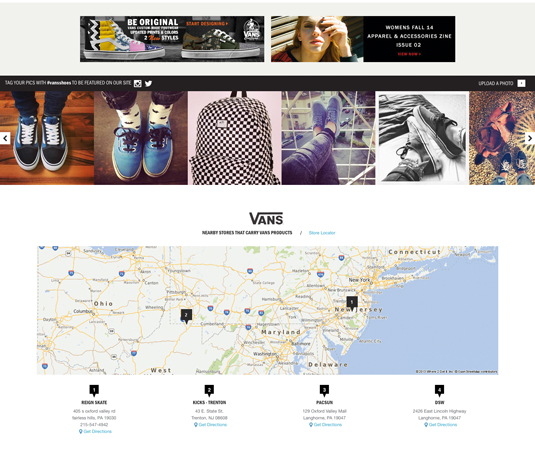Open the Be Original custom footwear banner

pyautogui.click(x=172, y=39)
